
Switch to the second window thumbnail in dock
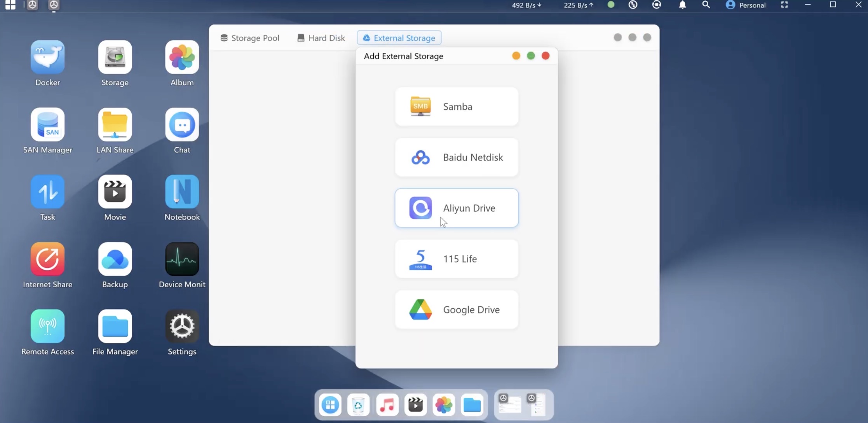537,405
